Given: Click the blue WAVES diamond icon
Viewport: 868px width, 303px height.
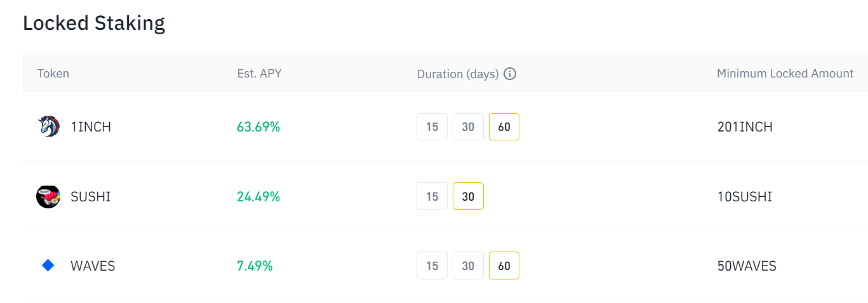Looking at the screenshot, I should pyautogui.click(x=48, y=266).
